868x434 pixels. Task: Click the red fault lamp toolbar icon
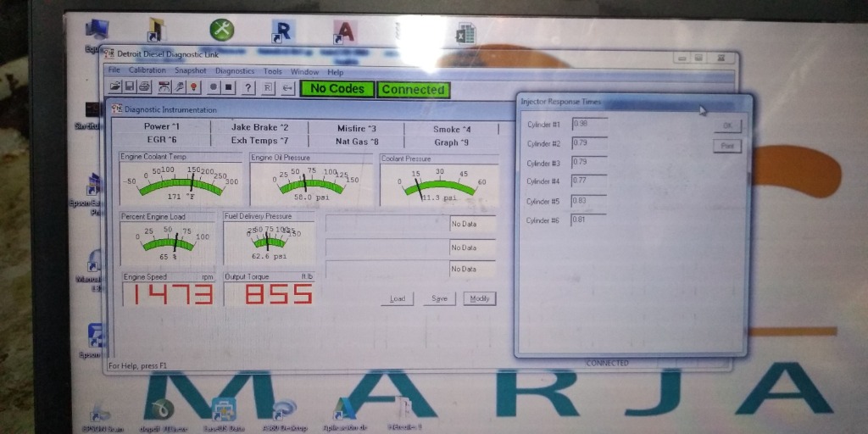point(193,87)
